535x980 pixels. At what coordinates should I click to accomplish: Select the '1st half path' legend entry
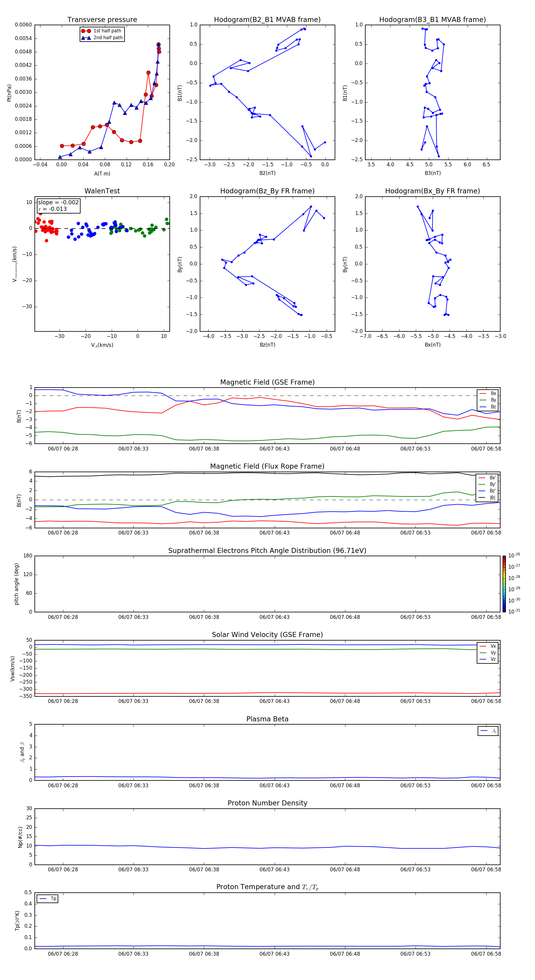[101, 31]
